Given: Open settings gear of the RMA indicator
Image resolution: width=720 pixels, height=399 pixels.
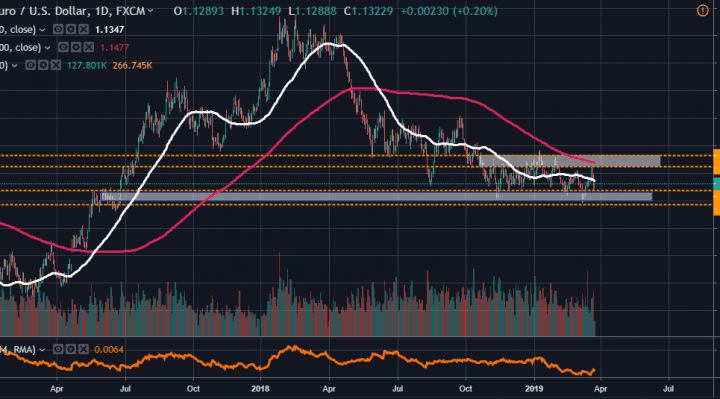Looking at the screenshot, I should tap(70, 349).
